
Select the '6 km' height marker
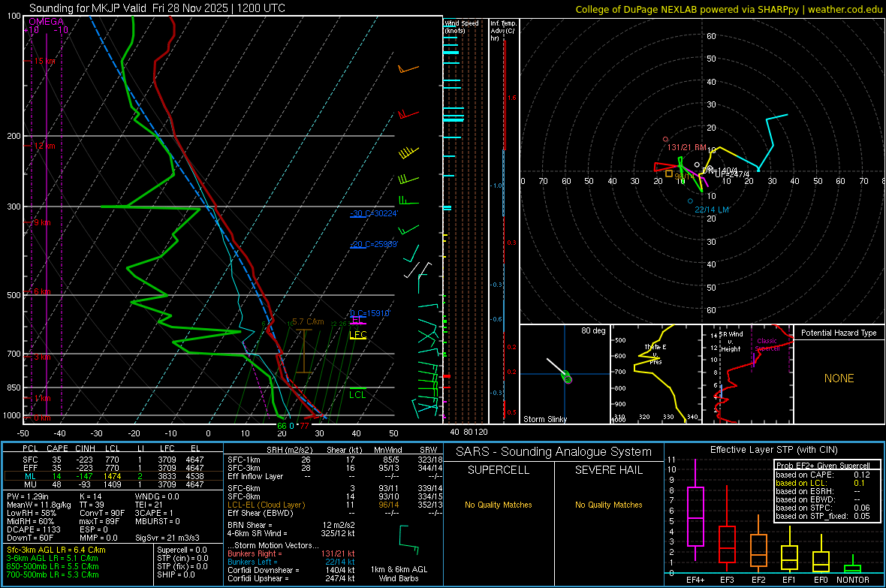pyautogui.click(x=42, y=291)
